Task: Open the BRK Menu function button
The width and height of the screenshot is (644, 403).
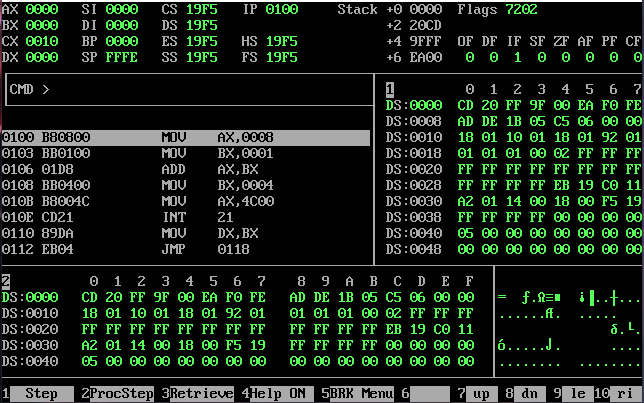Action: pyautogui.click(x=362, y=394)
